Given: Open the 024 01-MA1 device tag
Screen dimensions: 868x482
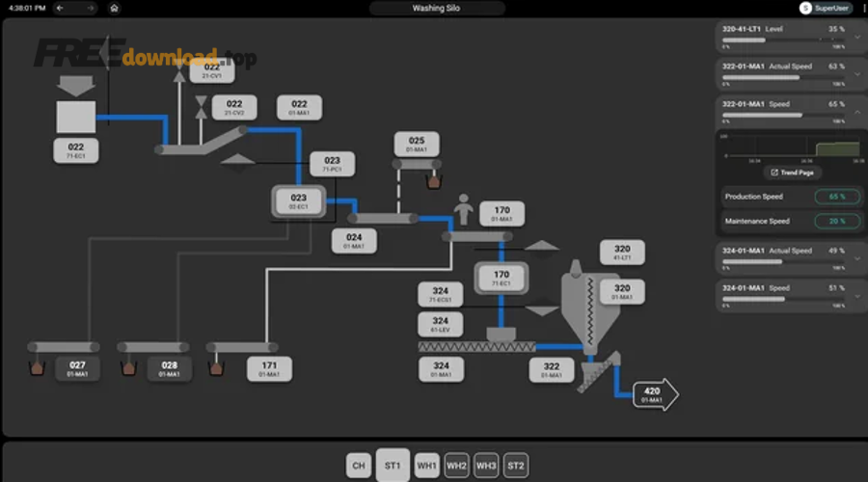Looking at the screenshot, I should coord(354,241).
